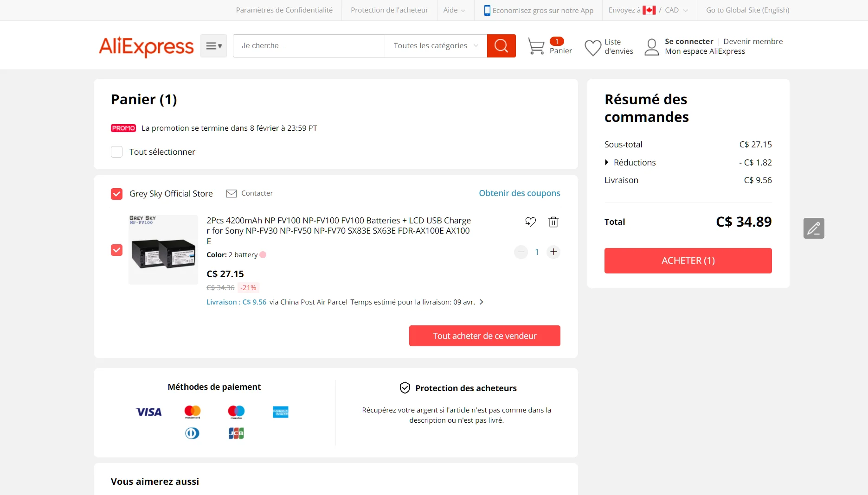Open the hamburger categories menu icon
Image resolution: width=868 pixels, height=495 pixels.
tap(213, 46)
